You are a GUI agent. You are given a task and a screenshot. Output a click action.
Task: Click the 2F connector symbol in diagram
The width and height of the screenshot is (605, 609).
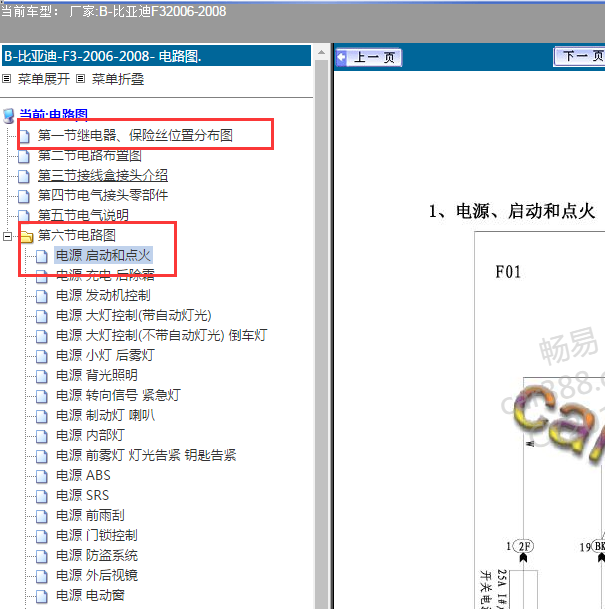point(523,546)
